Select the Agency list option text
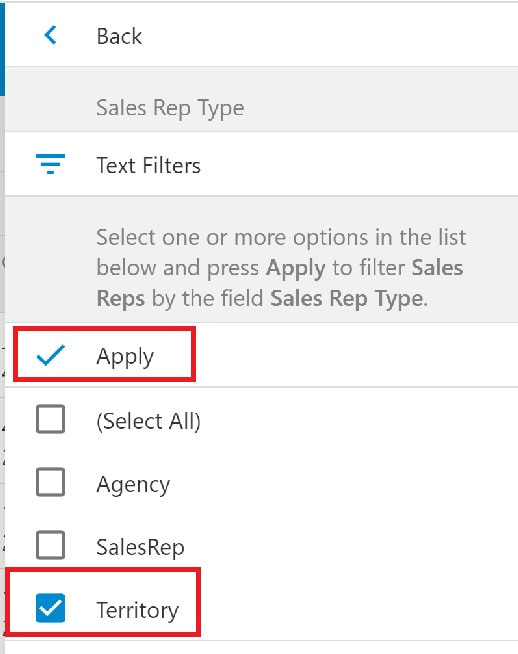The width and height of the screenshot is (518, 654). (x=133, y=485)
